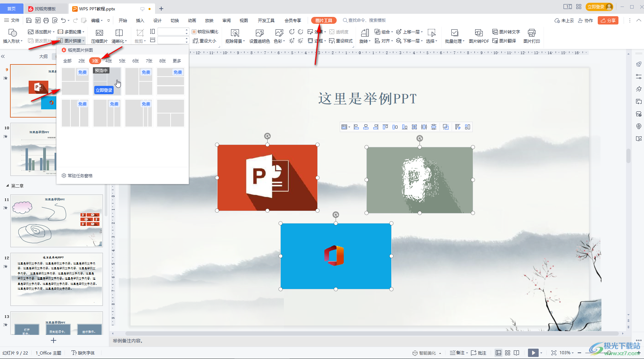Viewport: 644px width, 359px height.
Task: Click 立即登录 button on previewed collage layout
Action: (x=104, y=90)
